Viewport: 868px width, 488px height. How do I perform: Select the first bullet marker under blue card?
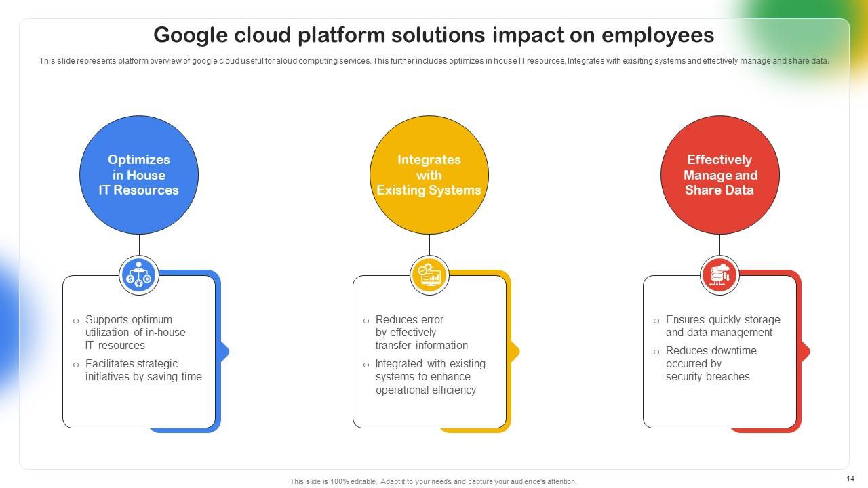click(76, 320)
